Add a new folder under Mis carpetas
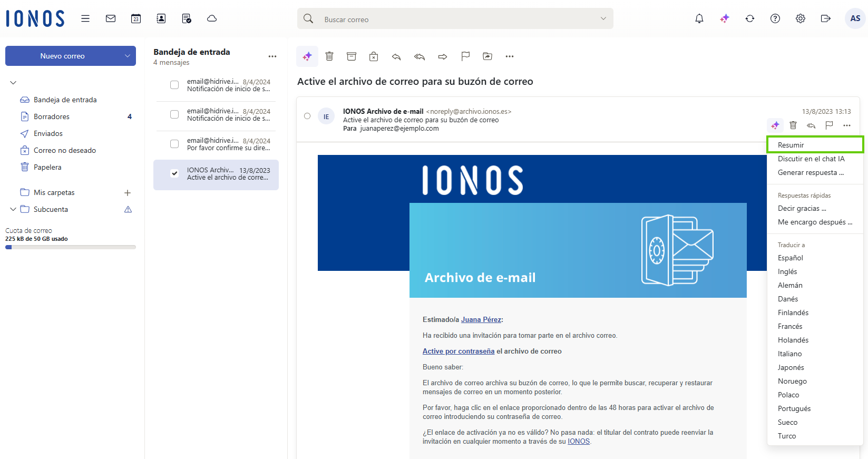Image resolution: width=868 pixels, height=459 pixels. [128, 193]
